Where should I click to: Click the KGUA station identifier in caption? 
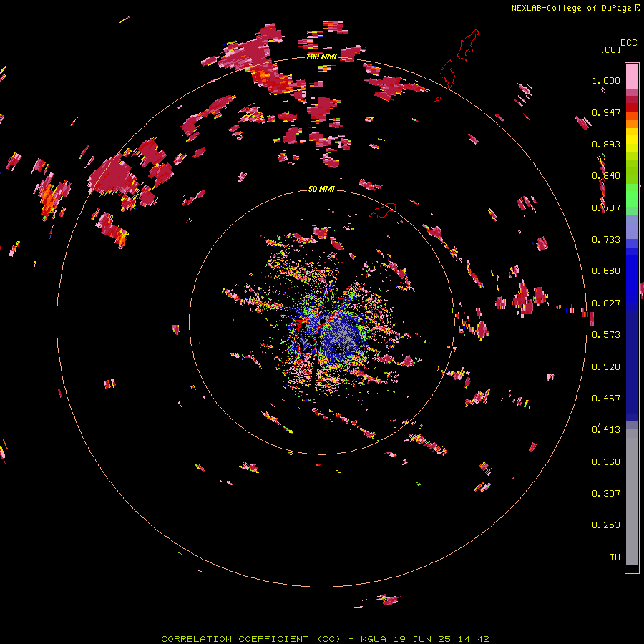click(x=374, y=639)
